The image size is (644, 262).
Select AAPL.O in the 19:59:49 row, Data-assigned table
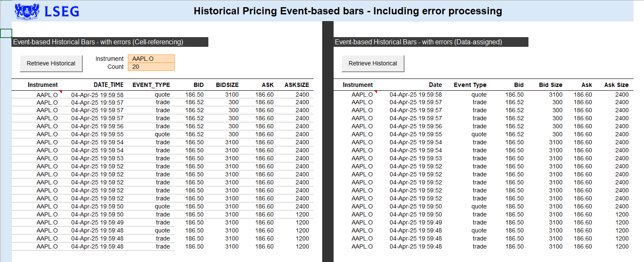click(362, 222)
